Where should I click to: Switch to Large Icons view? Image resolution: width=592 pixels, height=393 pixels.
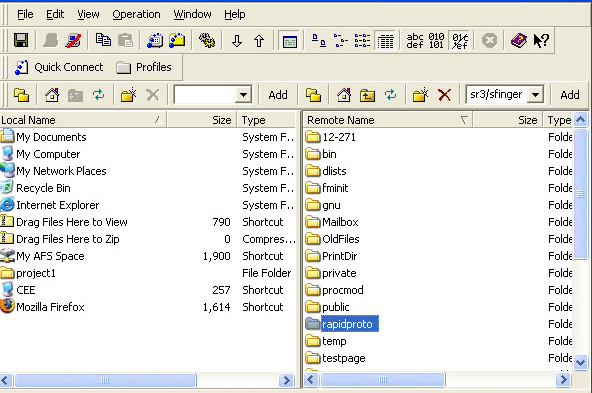319,40
